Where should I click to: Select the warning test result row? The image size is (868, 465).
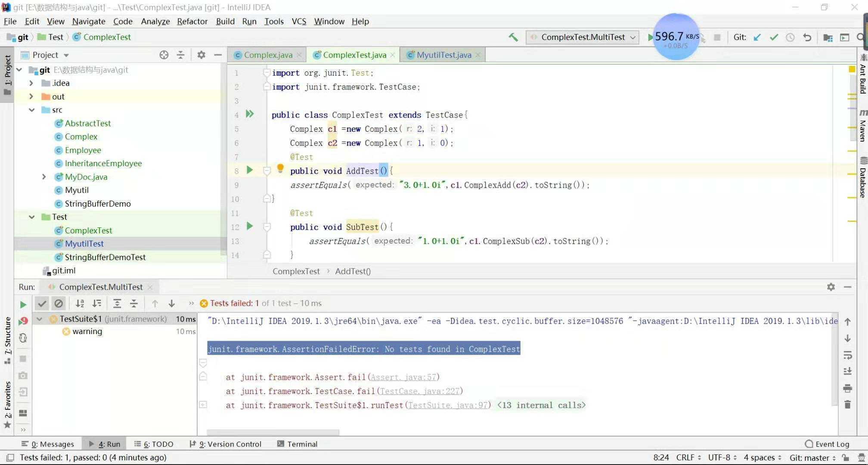click(x=114, y=331)
